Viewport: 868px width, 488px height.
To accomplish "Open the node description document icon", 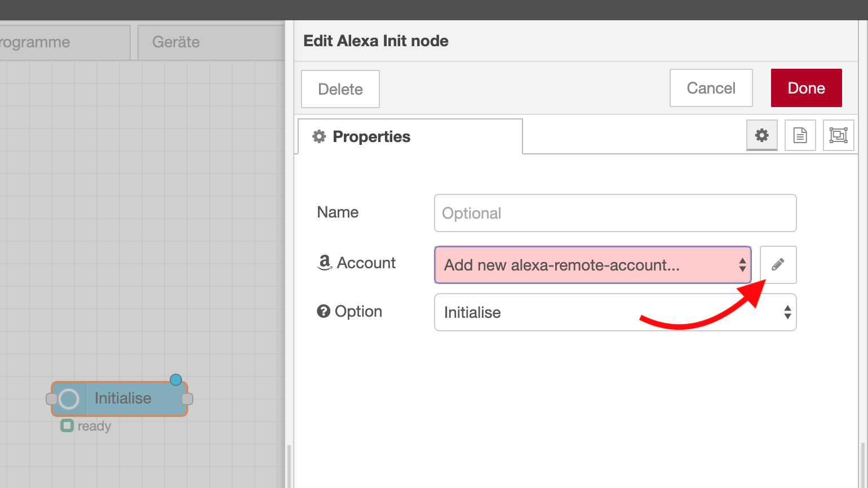I will pyautogui.click(x=800, y=135).
